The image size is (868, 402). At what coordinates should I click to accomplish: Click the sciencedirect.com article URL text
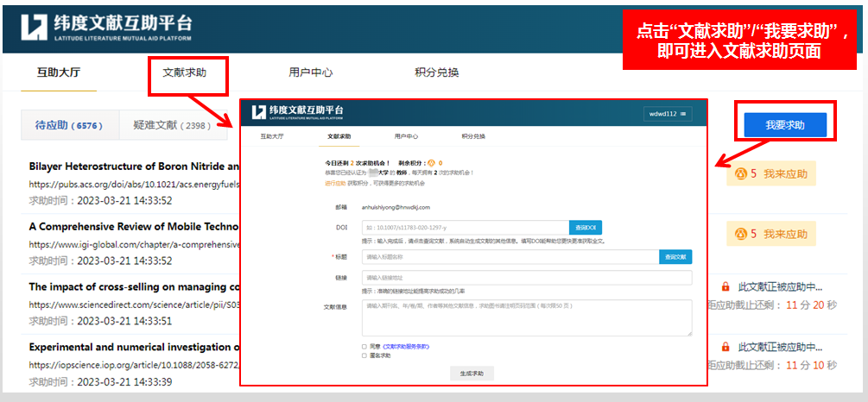point(134,305)
